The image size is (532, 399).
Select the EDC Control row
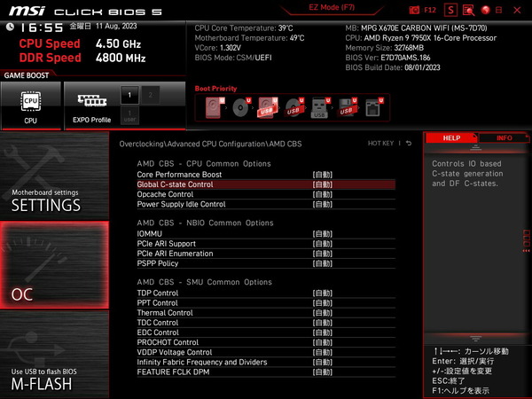pyautogui.click(x=266, y=332)
